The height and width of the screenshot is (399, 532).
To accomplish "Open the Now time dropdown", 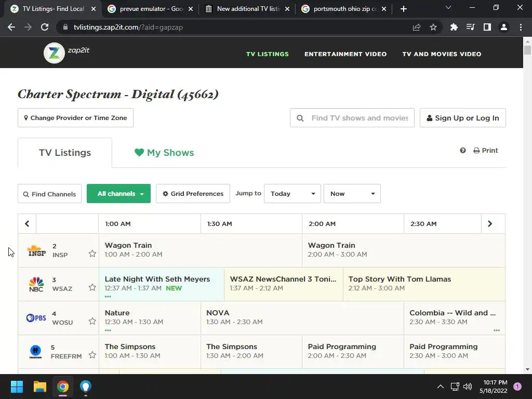I will point(352,194).
